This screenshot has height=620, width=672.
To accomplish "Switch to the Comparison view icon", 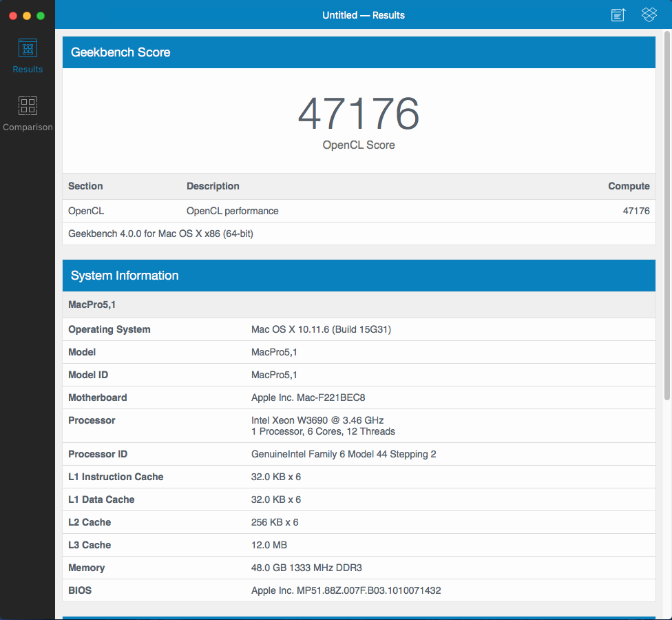I will (x=28, y=105).
